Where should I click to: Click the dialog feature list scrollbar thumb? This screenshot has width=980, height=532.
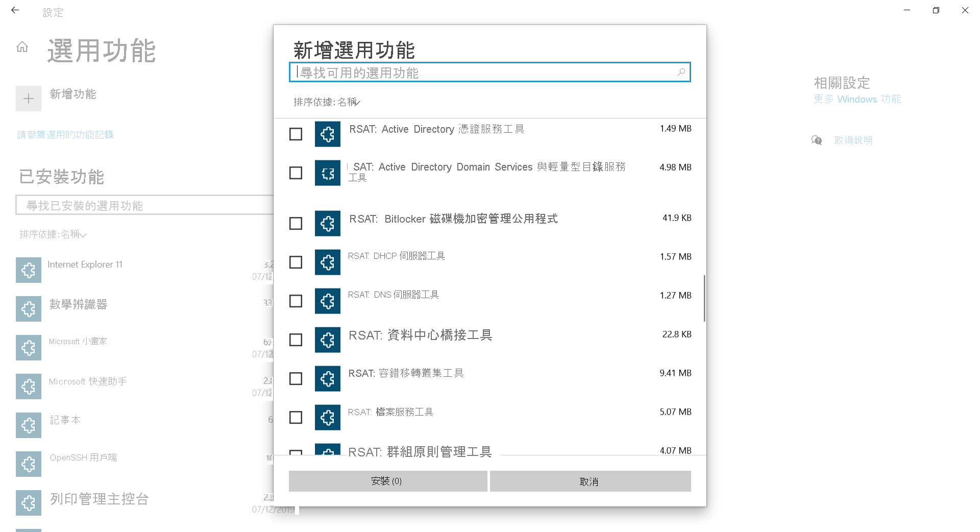pos(704,299)
